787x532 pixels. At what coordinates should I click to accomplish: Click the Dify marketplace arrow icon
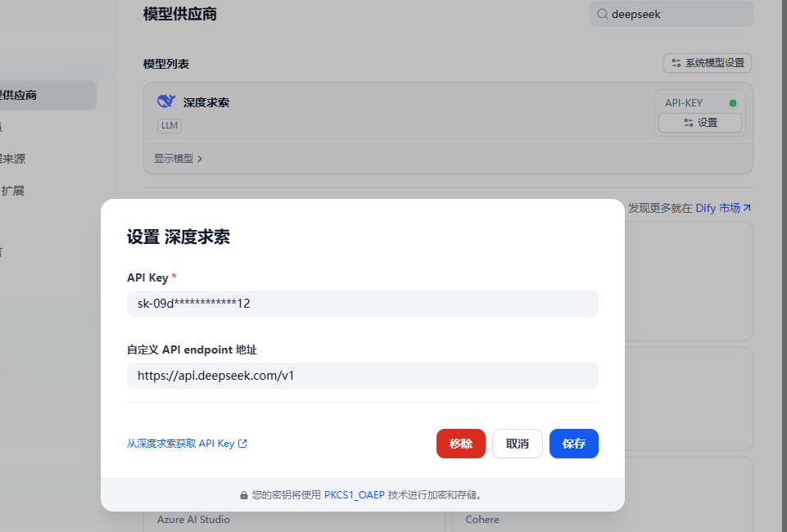tap(747, 208)
